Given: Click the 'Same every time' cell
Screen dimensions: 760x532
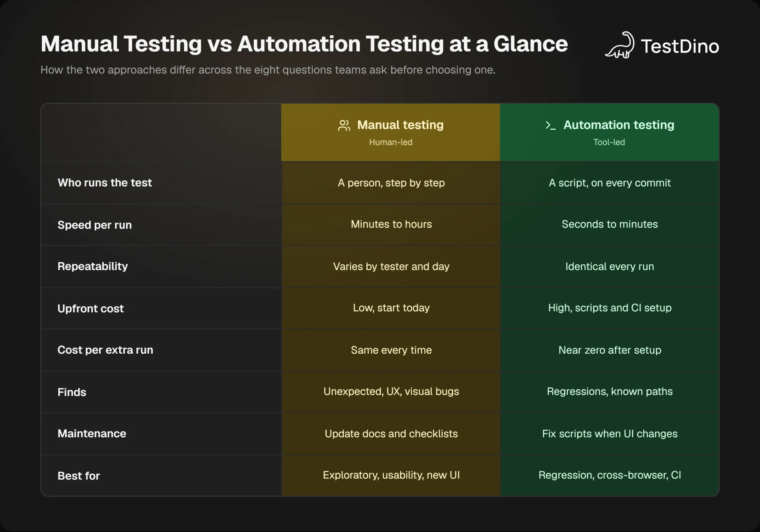Looking at the screenshot, I should (x=391, y=350).
